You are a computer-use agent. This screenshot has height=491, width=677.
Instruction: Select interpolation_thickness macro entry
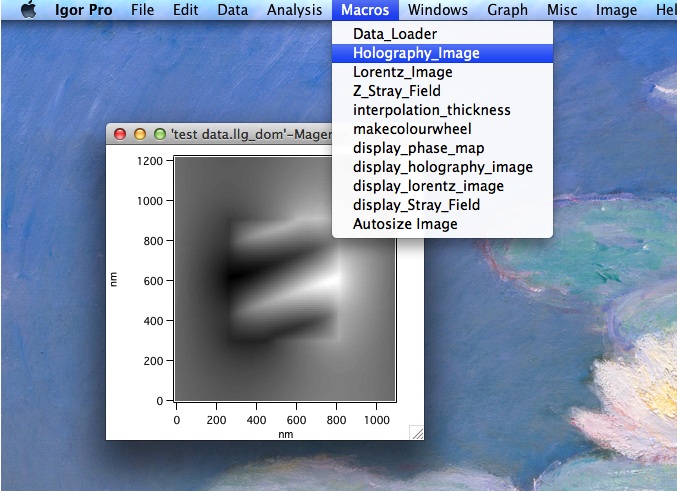click(x=431, y=110)
